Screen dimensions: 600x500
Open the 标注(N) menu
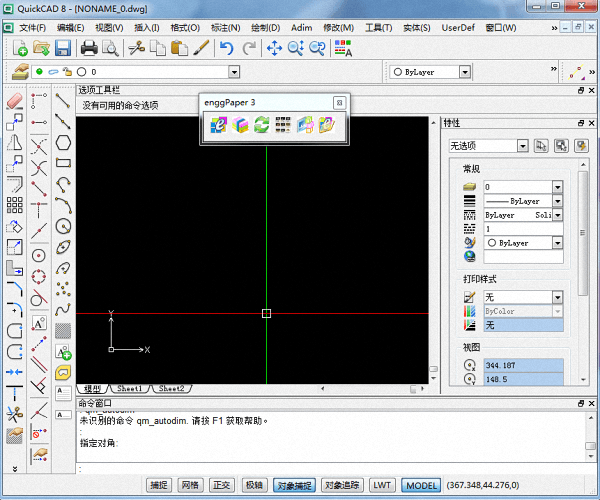click(x=226, y=28)
